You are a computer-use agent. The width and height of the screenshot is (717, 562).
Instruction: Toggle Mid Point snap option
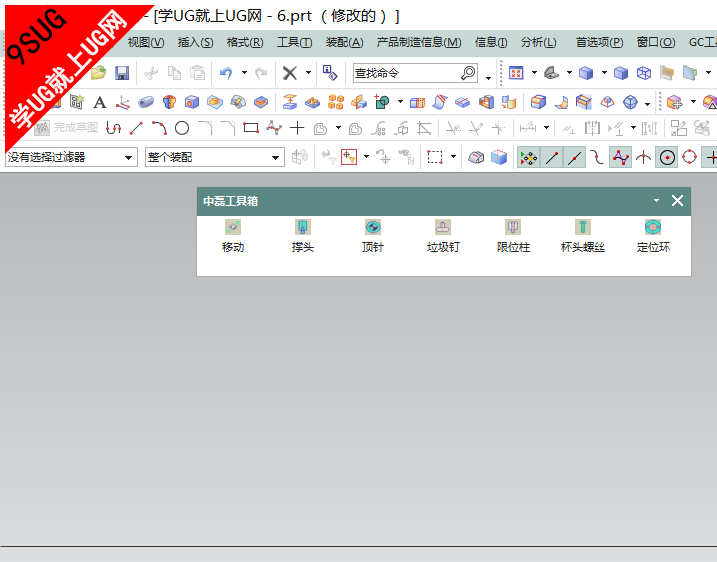click(575, 158)
